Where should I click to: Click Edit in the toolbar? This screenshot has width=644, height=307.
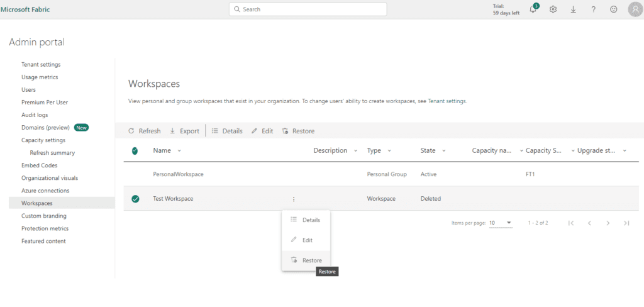click(x=262, y=131)
